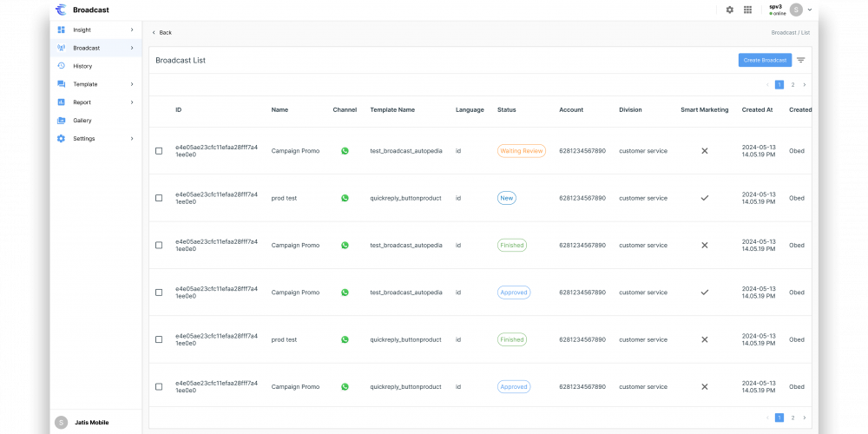Image resolution: width=868 pixels, height=434 pixels.
Task: Click the next page arrow at bottom pagination
Action: (x=805, y=418)
